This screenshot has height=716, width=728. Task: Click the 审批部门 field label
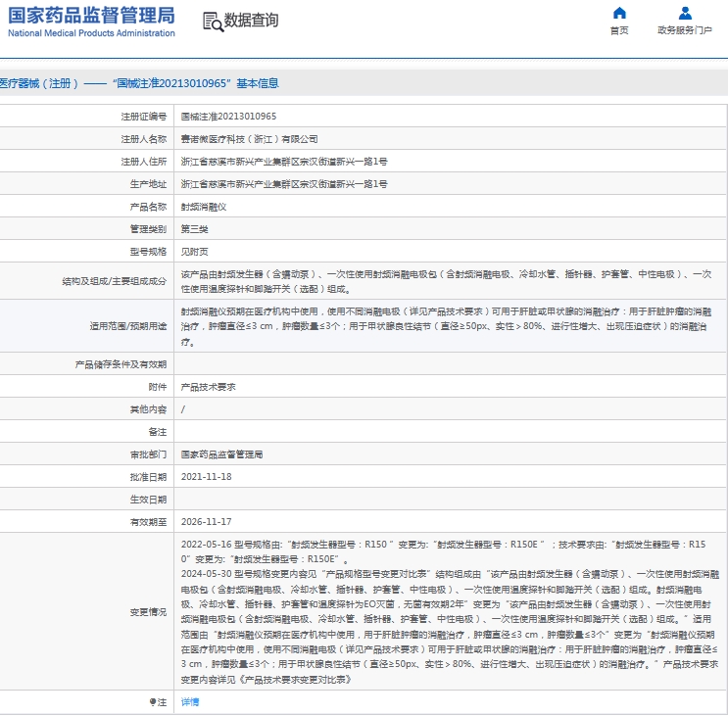point(148,454)
